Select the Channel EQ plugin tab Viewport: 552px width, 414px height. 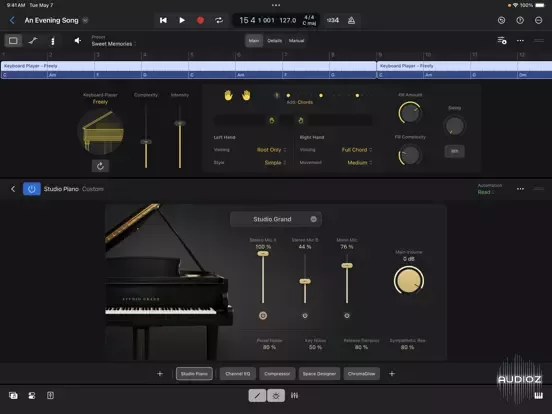238,374
